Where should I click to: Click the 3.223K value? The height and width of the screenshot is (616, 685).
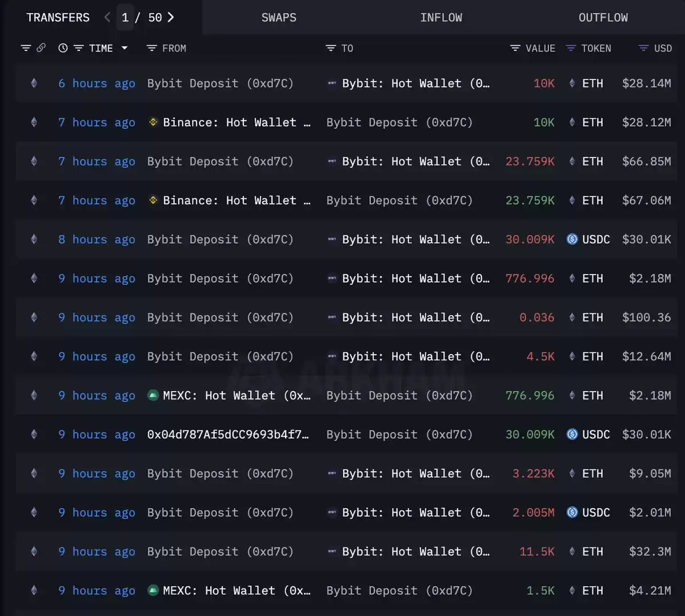534,474
